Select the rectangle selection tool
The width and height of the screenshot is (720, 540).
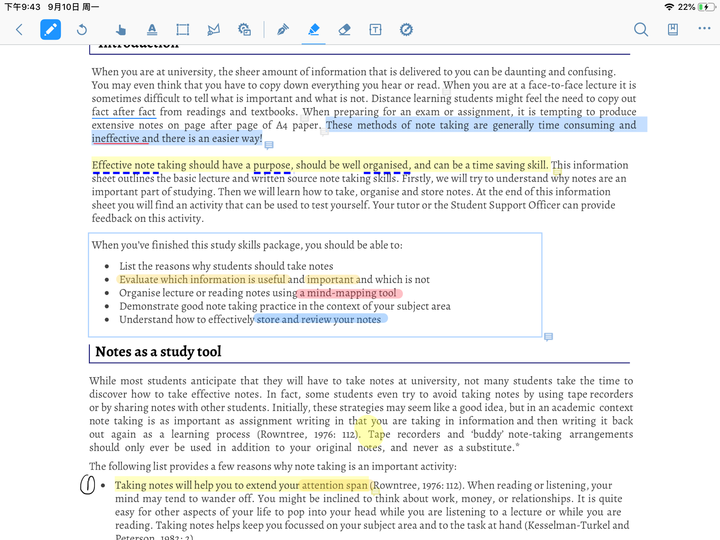pyautogui.click(x=183, y=30)
